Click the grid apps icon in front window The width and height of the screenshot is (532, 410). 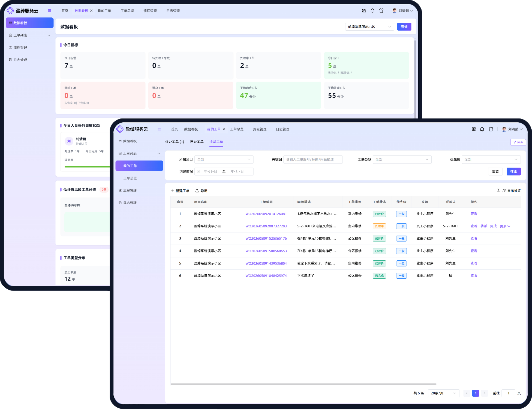click(x=474, y=129)
